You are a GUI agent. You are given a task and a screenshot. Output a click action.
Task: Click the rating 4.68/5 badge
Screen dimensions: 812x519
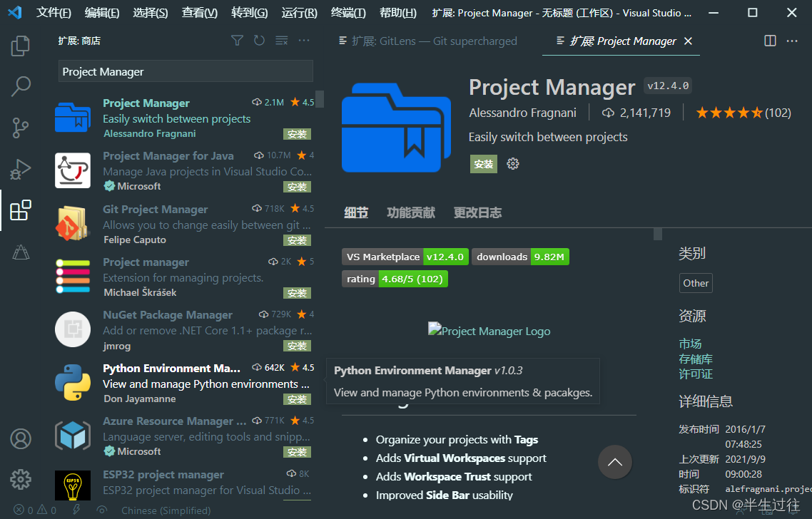click(395, 279)
